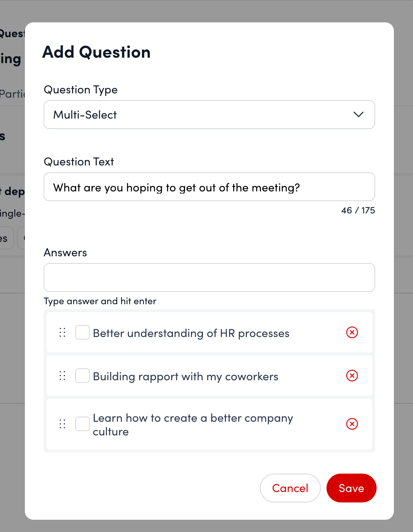
Task: Remove the 'Building rapport with my coworkers' answer
Action: [352, 376]
